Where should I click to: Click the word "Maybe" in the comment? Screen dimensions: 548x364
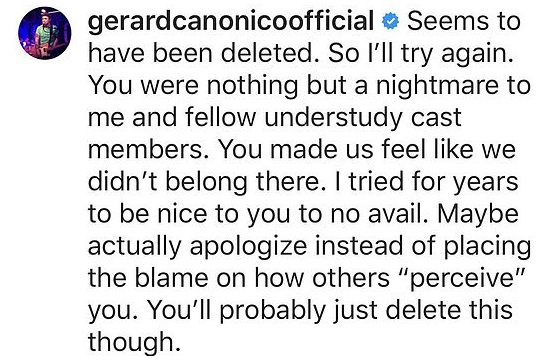[478, 215]
